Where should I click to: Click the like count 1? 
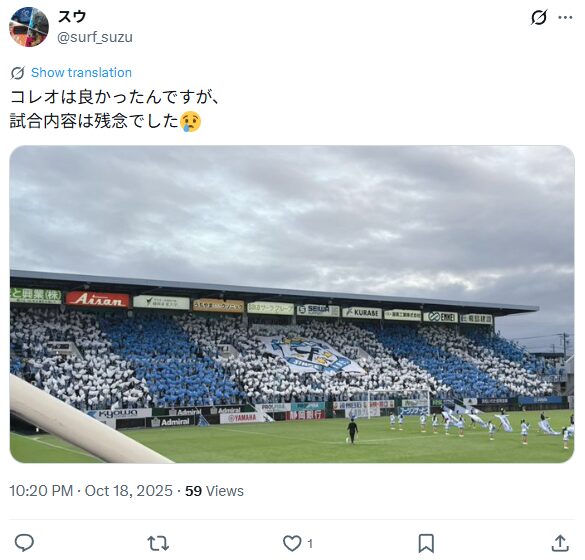pyautogui.click(x=310, y=544)
